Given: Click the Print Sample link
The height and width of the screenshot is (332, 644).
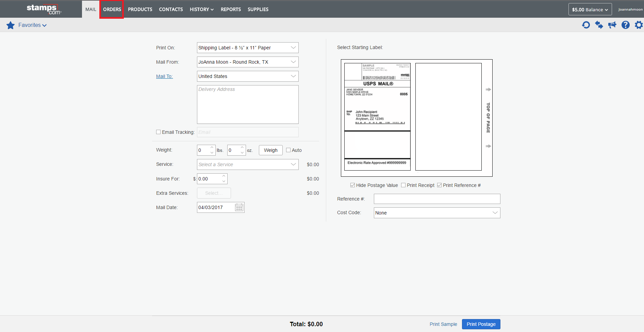Looking at the screenshot, I should (443, 324).
